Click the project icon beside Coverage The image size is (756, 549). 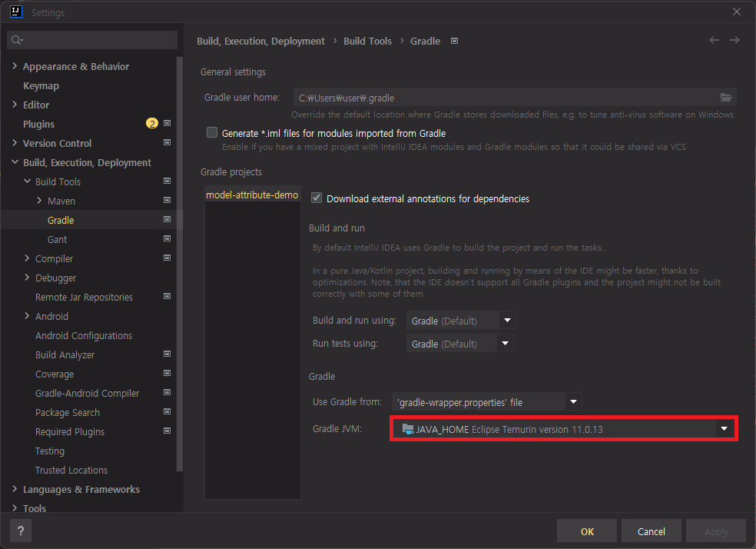click(x=167, y=374)
